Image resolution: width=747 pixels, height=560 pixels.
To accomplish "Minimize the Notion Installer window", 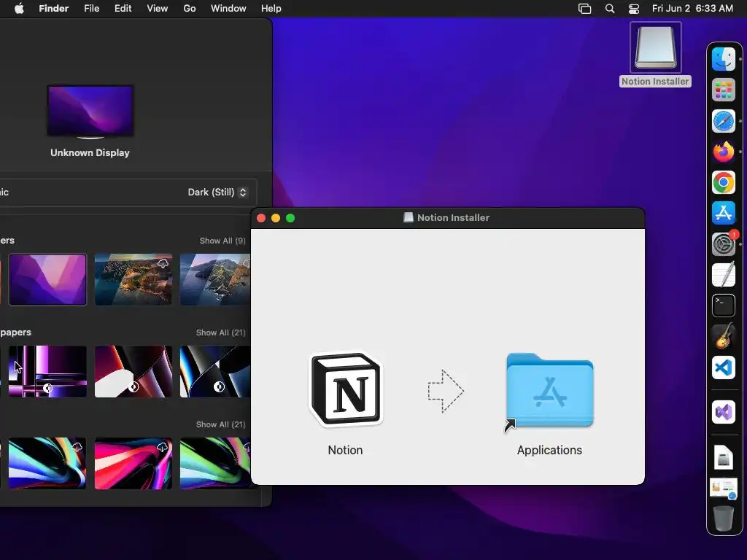I will pos(276,218).
